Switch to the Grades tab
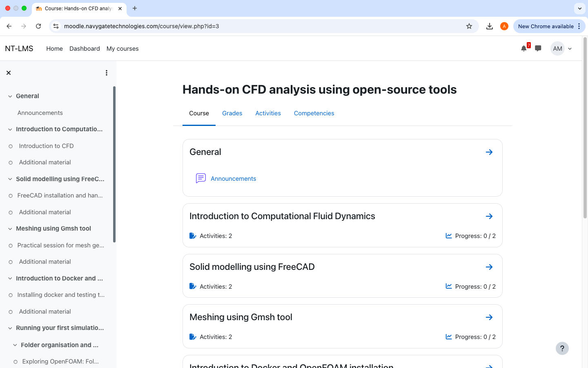 pos(232,113)
